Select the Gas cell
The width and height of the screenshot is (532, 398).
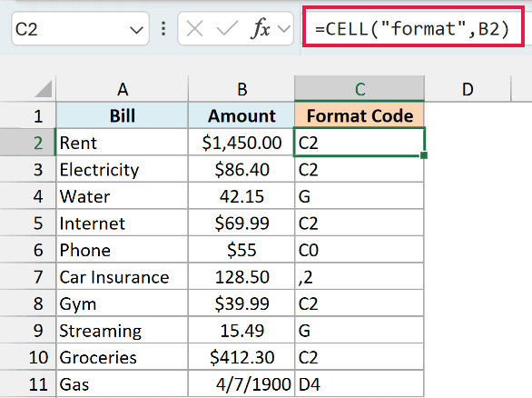click(x=123, y=383)
